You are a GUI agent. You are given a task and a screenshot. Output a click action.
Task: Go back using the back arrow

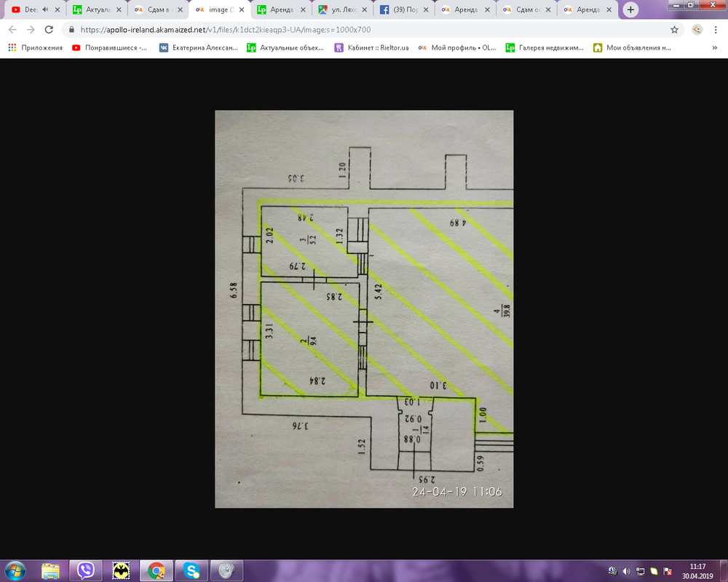[12, 30]
